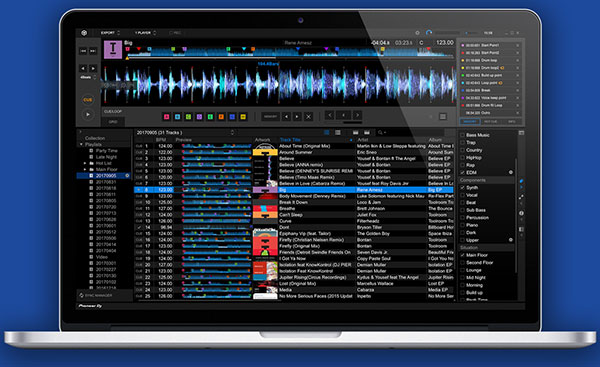Collapse the Playlists tree node
This screenshot has height=367, width=600.
[81, 144]
